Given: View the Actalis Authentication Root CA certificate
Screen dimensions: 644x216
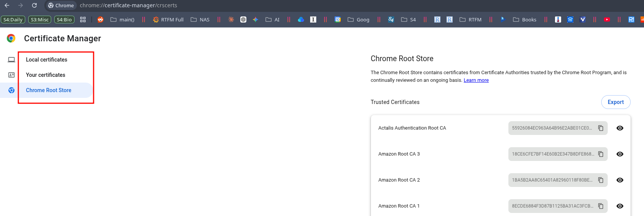Looking at the screenshot, I should [620, 128].
